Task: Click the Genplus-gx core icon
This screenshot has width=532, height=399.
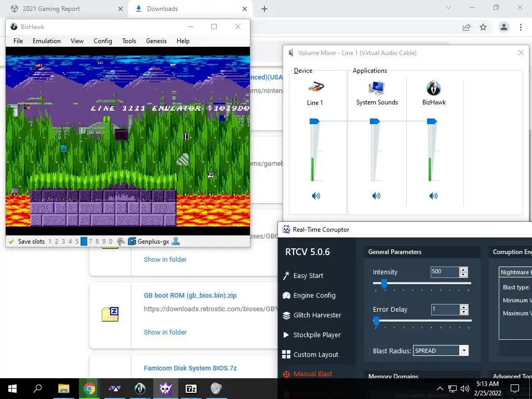Action: click(132, 242)
